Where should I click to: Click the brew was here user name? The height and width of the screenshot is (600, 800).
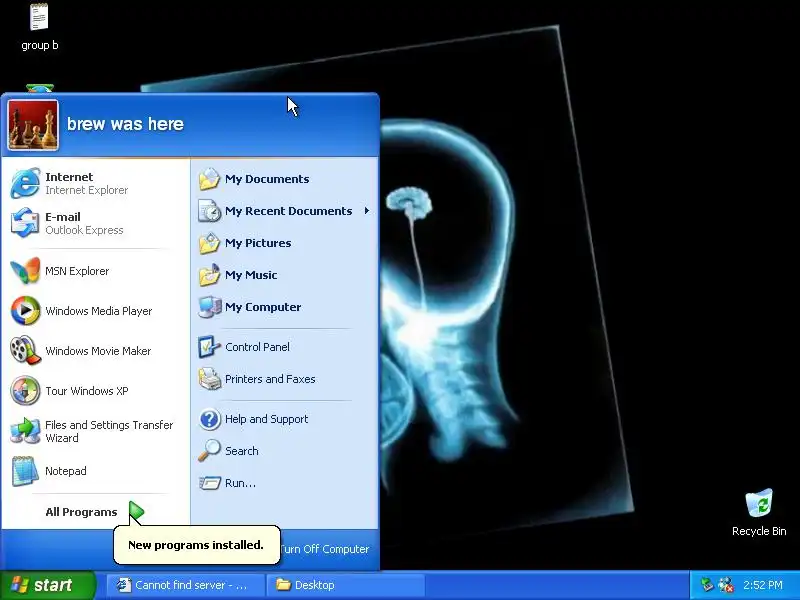click(125, 124)
